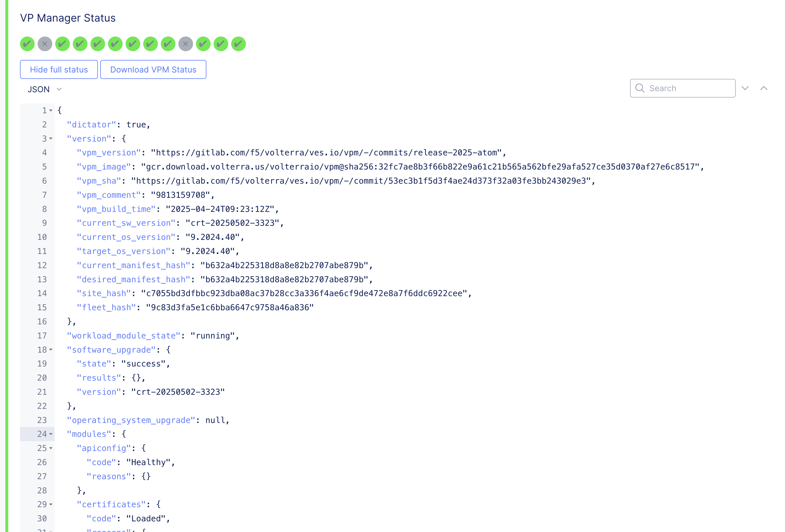Click line number 12 in the gutter
The height and width of the screenshot is (532, 785).
tap(42, 265)
